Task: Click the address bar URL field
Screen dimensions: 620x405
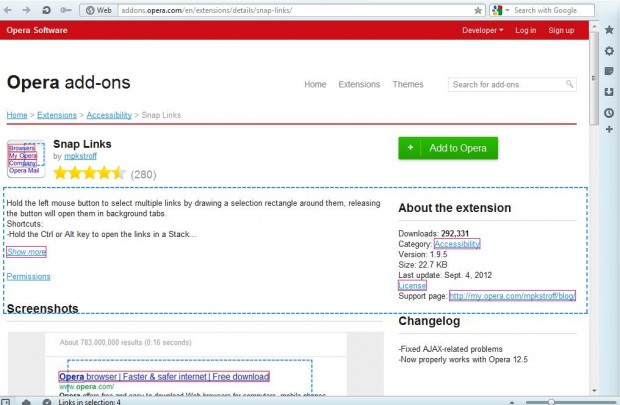Action: click(295, 10)
